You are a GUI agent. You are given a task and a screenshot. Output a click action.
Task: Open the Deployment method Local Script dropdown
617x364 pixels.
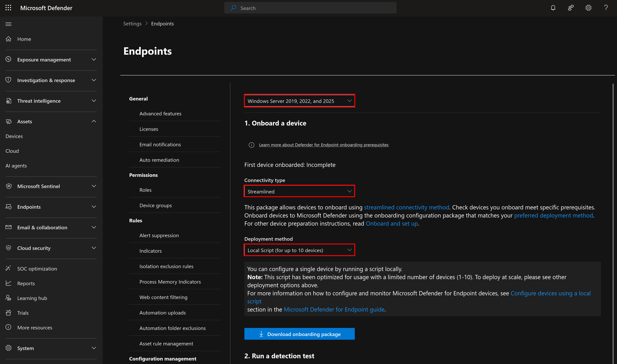click(x=299, y=250)
